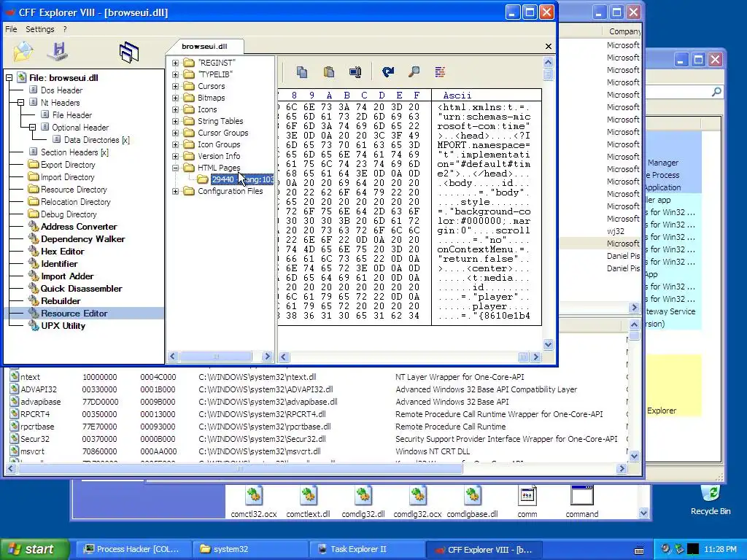747x560 pixels.
Task: Expand the Icon Groups resource folder
Action: (x=175, y=145)
